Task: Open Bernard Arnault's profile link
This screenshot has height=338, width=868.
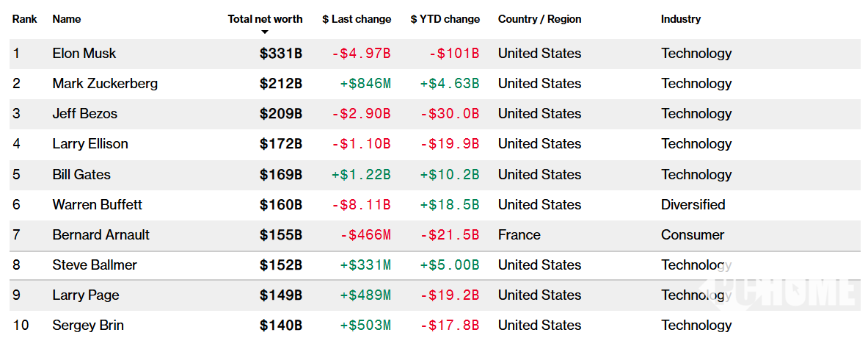Action: click(x=101, y=235)
